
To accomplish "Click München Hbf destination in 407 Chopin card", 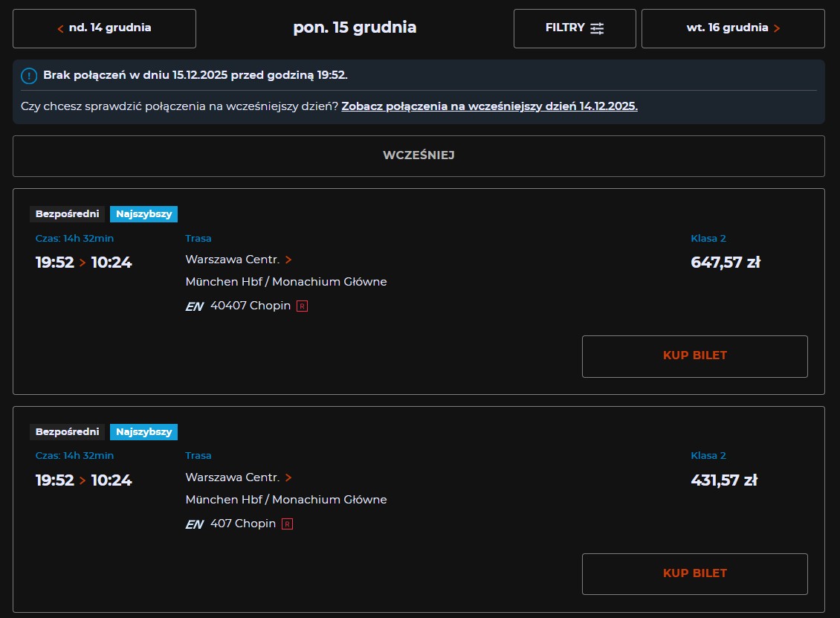I will pos(286,500).
